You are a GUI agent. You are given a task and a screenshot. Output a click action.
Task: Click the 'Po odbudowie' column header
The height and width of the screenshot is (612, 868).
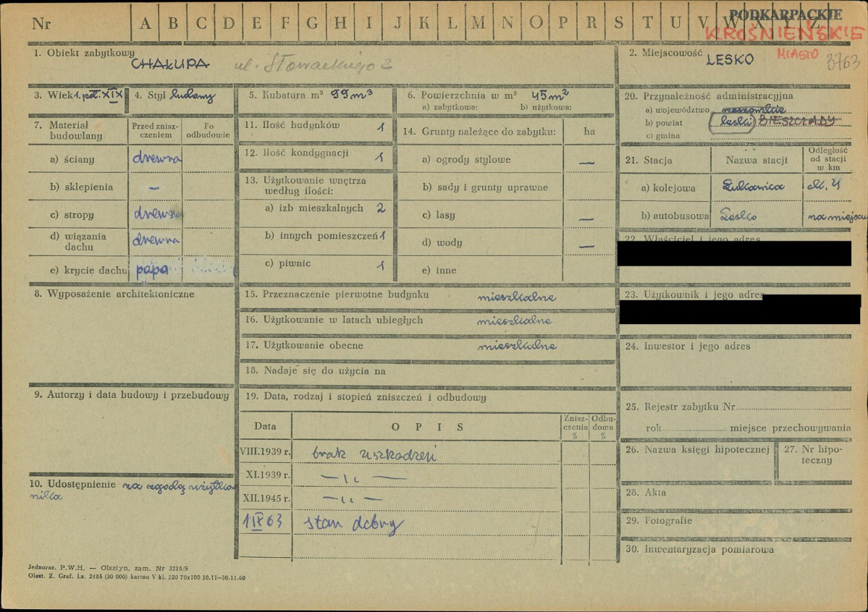tap(208, 131)
